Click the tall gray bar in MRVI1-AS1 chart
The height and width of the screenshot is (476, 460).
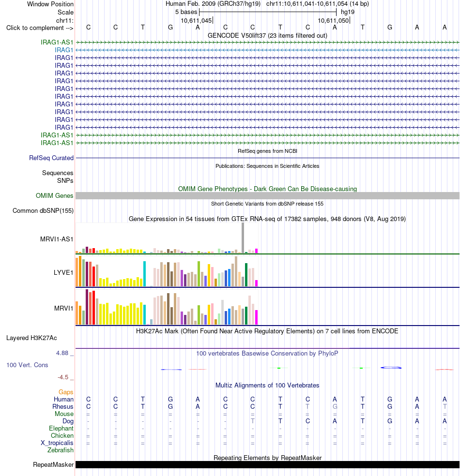tap(243, 238)
